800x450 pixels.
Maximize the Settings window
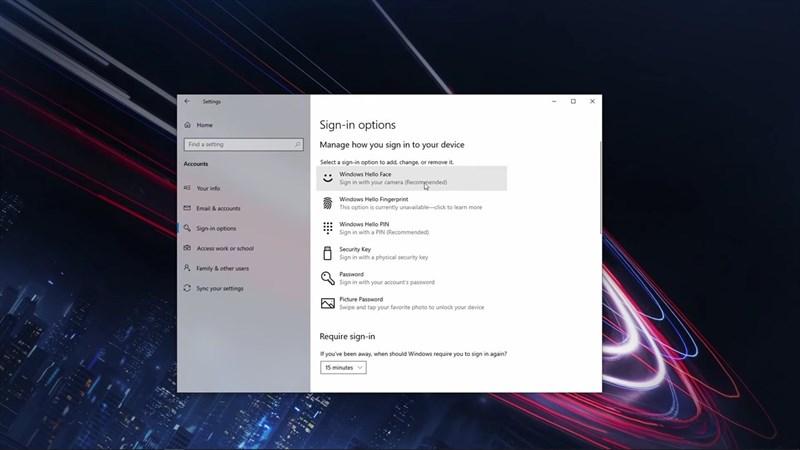point(573,101)
